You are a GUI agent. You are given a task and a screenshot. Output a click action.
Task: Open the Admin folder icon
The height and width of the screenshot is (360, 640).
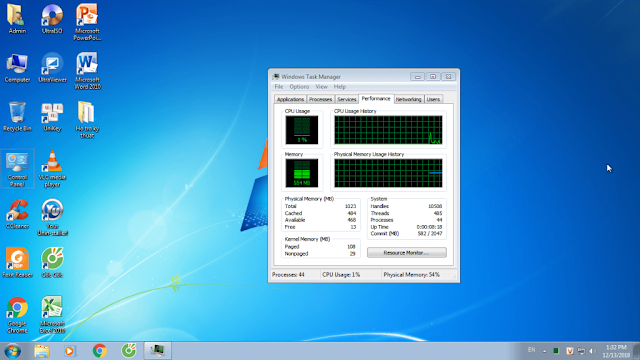(x=17, y=19)
